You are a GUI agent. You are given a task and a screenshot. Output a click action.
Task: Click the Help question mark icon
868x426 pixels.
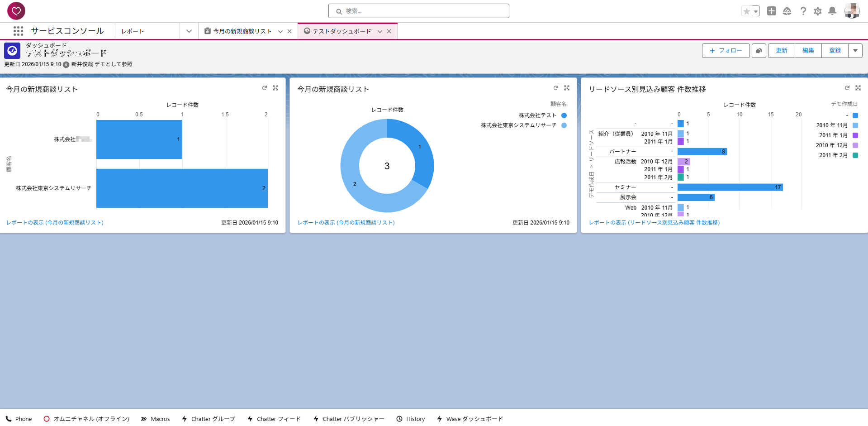pos(803,11)
